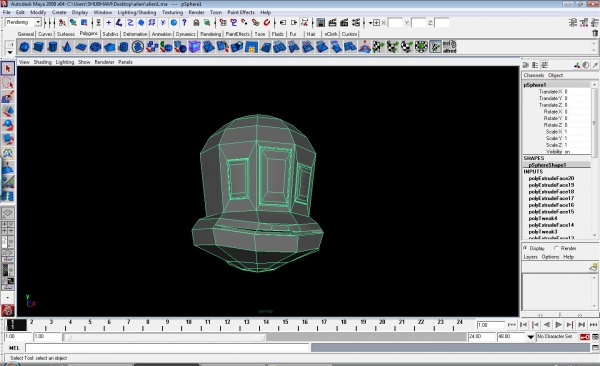Toggle select by hierarchy mode icon
Screen dimensions: 600x366
(62, 23)
